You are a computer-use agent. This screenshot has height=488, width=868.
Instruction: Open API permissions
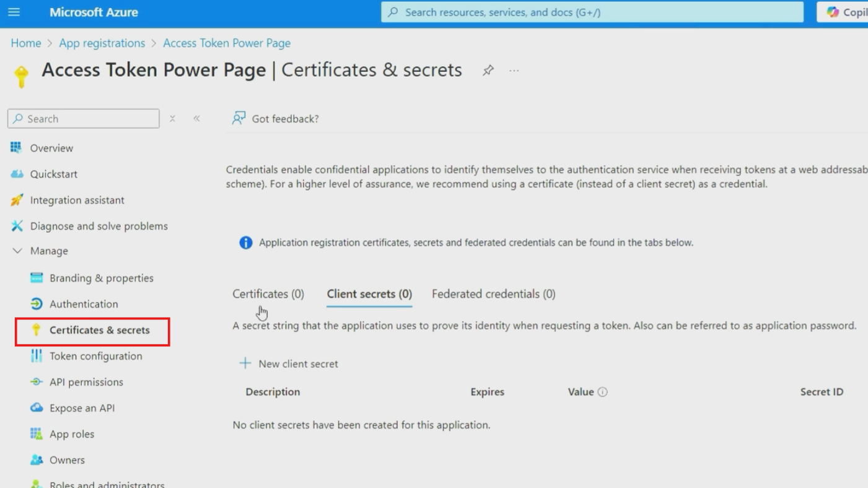pyautogui.click(x=86, y=382)
